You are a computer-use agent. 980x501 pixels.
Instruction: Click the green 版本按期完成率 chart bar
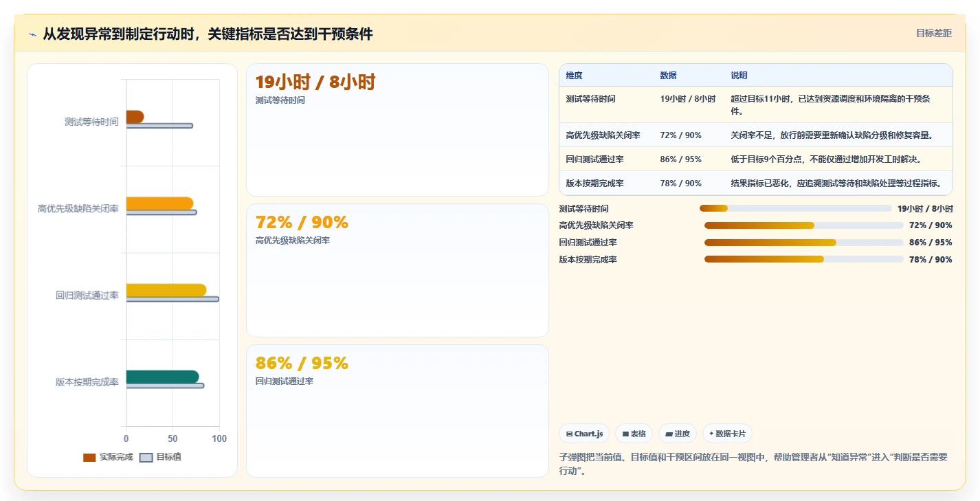point(162,377)
